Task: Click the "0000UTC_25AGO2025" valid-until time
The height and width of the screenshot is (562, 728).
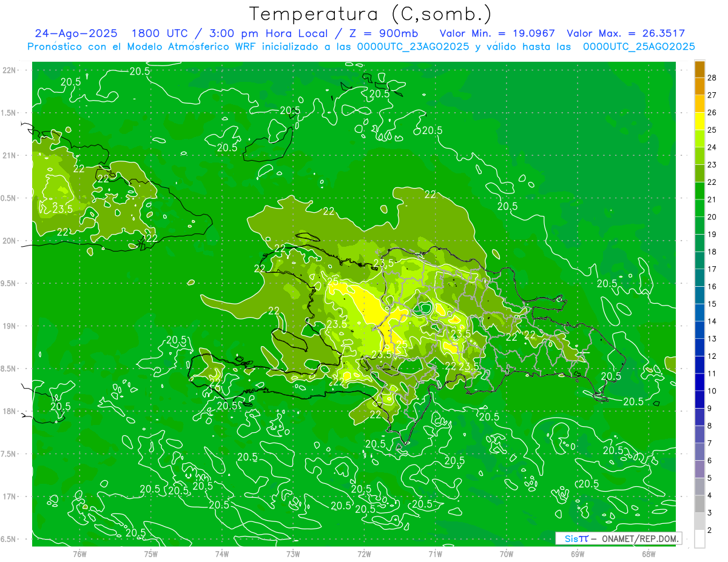Action: pos(639,47)
